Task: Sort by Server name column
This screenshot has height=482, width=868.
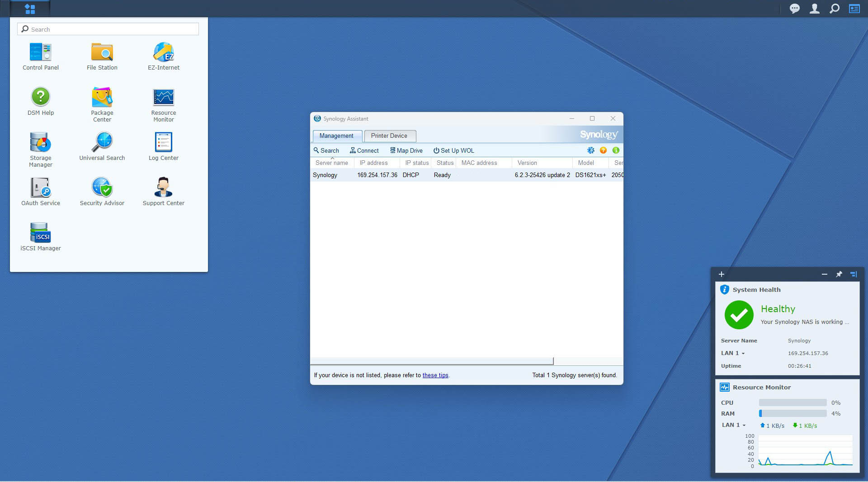Action: pyautogui.click(x=332, y=163)
